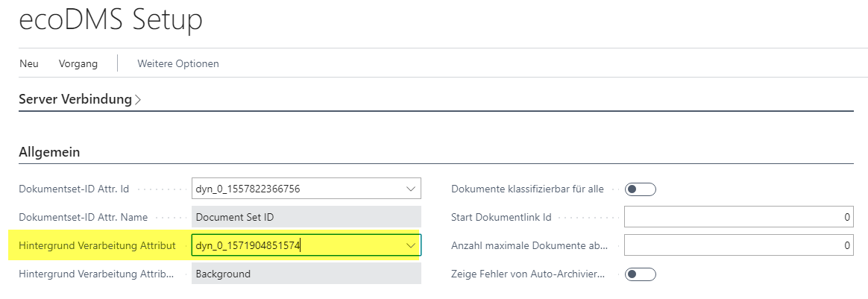The image size is (868, 299).
Task: Click the Start Dokumentlink Id label
Action: click(x=502, y=217)
